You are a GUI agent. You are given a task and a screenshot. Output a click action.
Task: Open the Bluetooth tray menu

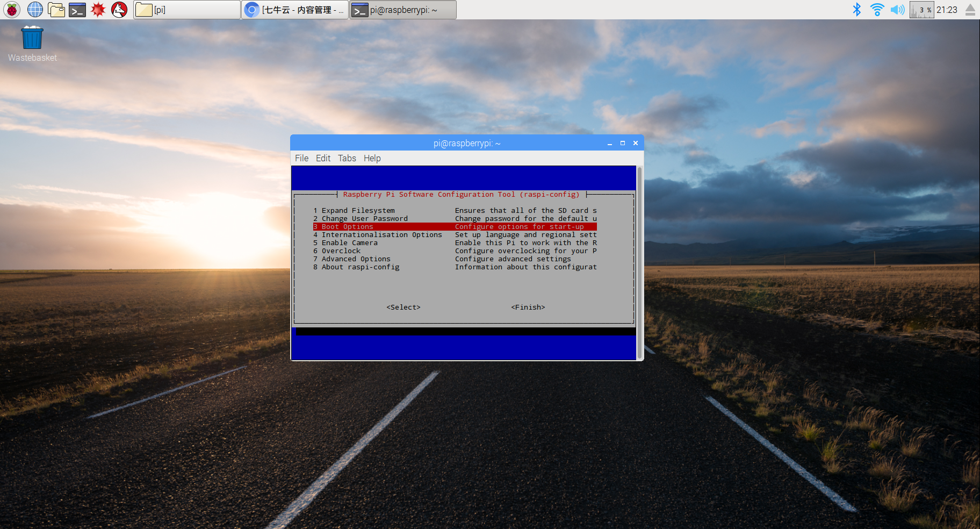click(857, 10)
